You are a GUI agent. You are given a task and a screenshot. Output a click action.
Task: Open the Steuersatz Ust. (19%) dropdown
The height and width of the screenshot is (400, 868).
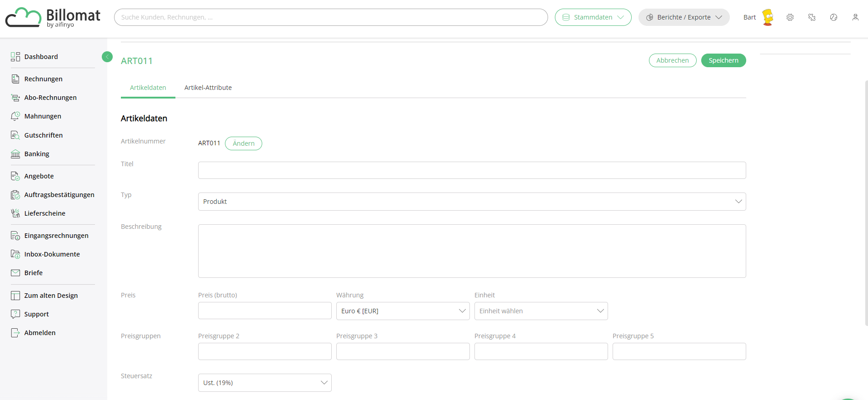264,383
